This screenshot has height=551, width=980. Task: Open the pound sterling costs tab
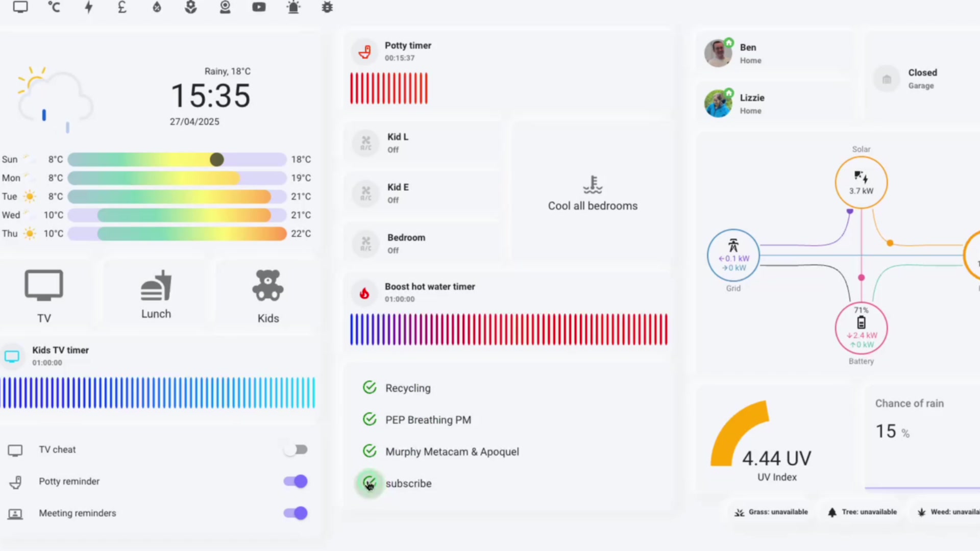point(122,7)
